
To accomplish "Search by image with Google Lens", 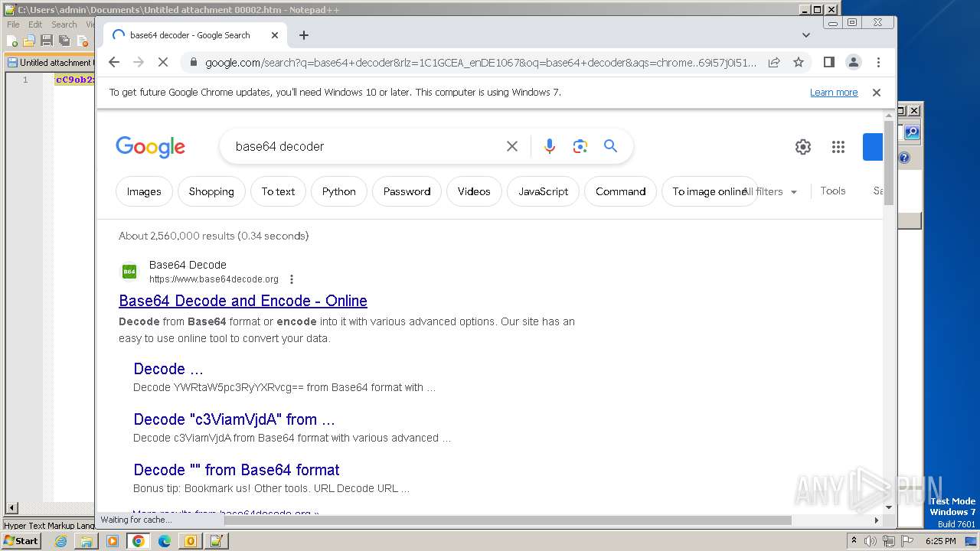I will click(x=580, y=146).
